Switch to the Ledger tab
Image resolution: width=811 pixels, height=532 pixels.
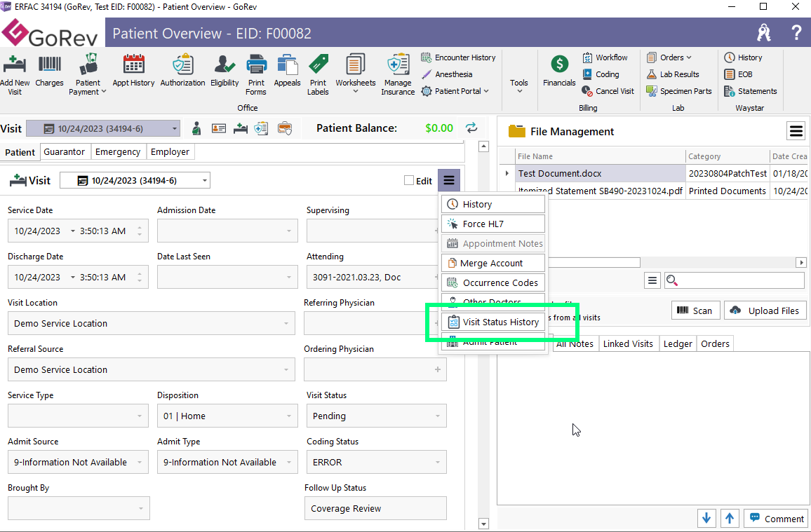point(678,343)
